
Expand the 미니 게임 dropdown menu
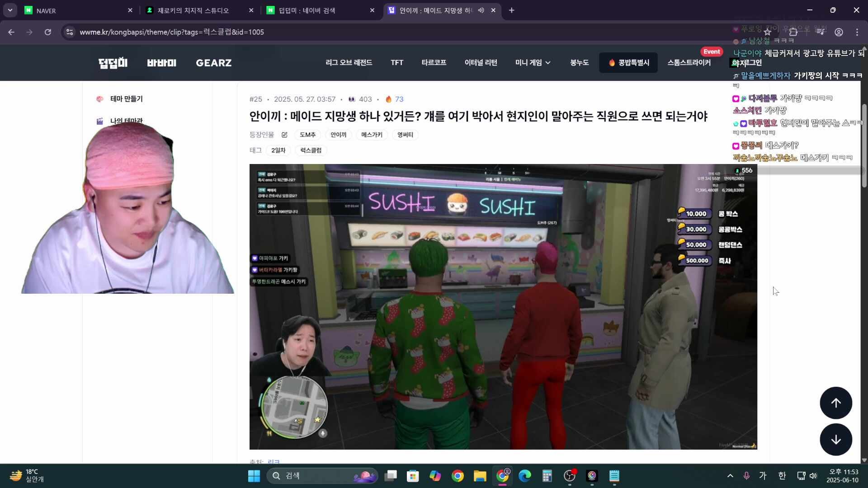pos(533,63)
